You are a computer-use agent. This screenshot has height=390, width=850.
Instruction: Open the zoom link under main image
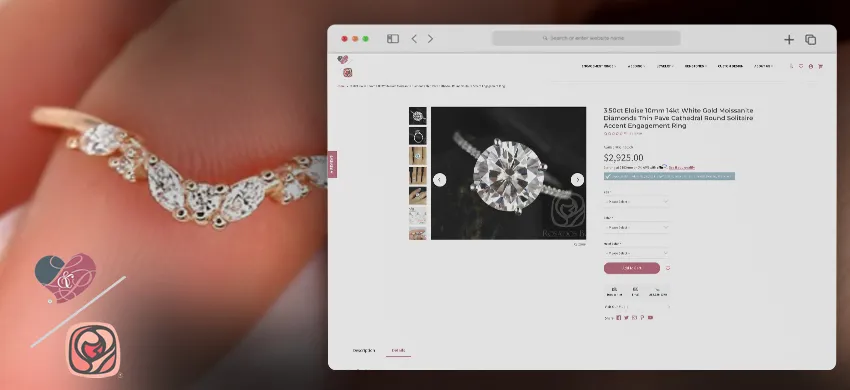coord(580,244)
